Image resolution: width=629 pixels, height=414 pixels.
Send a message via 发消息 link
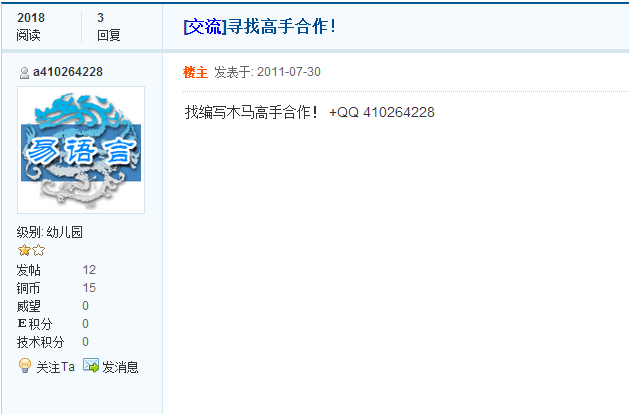pyautogui.click(x=120, y=367)
